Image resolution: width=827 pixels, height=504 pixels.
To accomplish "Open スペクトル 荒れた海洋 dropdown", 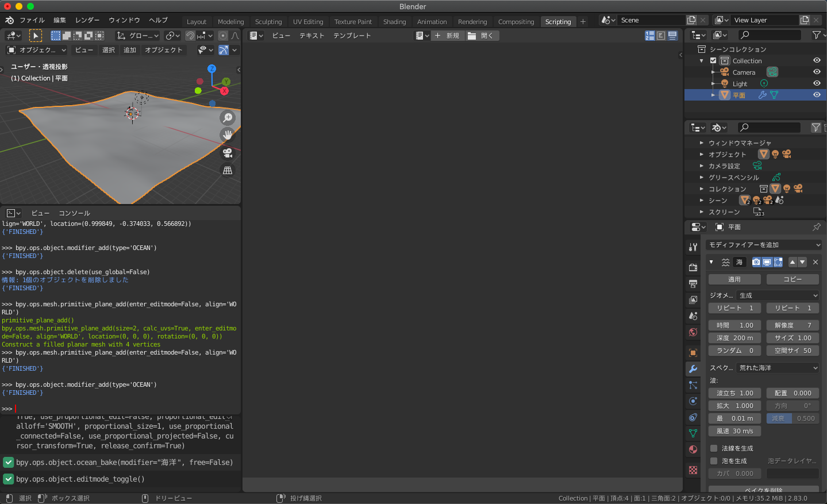I will [x=779, y=368].
